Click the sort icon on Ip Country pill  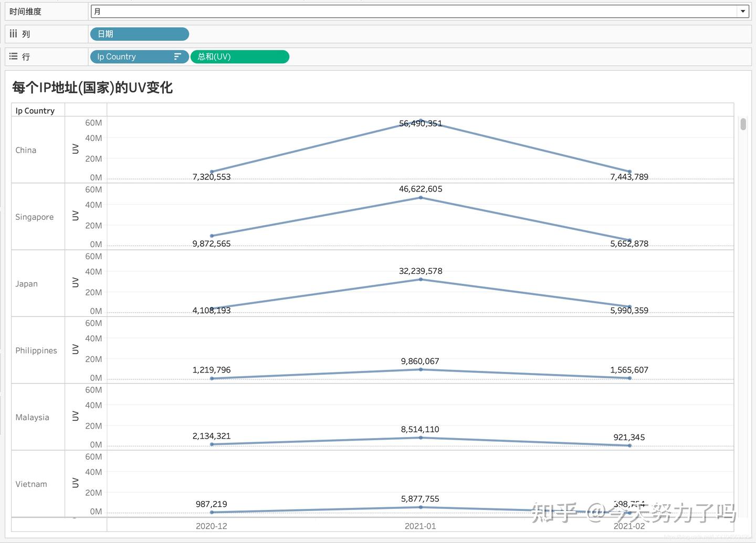pos(178,57)
